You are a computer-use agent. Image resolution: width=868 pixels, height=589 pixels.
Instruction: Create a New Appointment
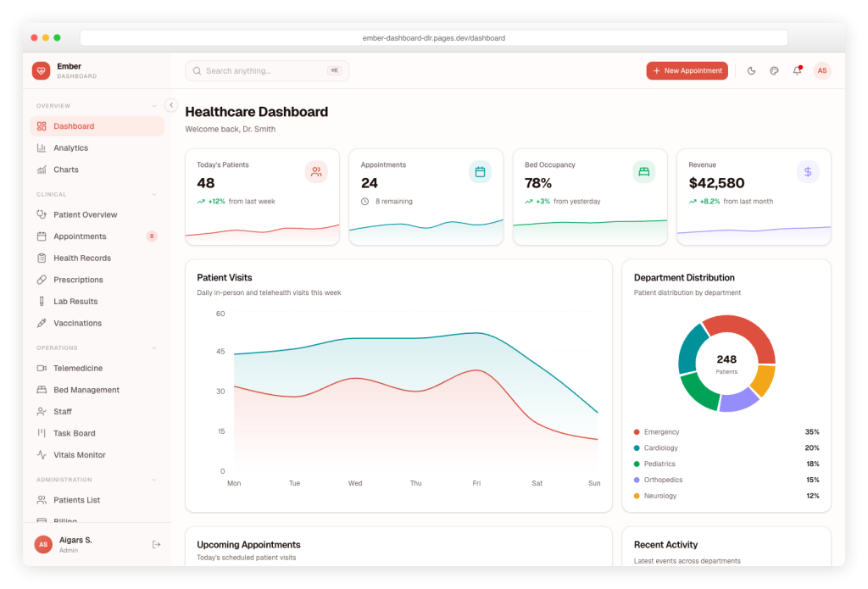pyautogui.click(x=687, y=71)
